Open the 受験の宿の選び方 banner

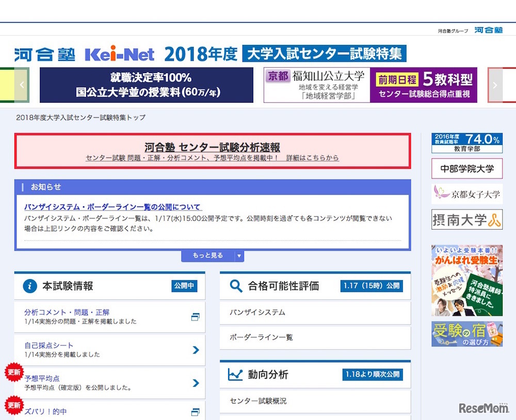(x=467, y=334)
